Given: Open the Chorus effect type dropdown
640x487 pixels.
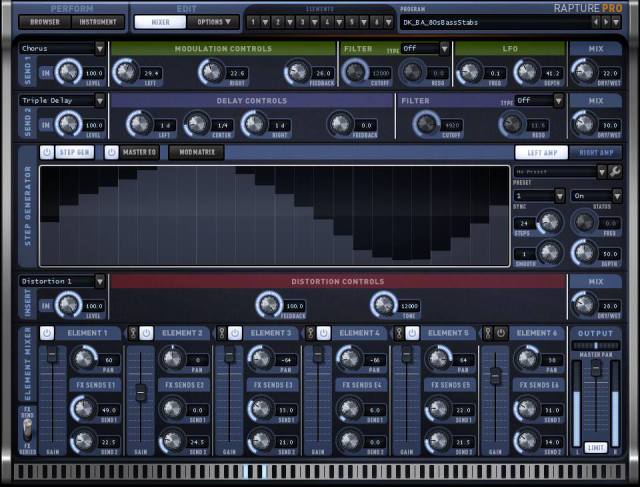Looking at the screenshot, I should 100,49.
